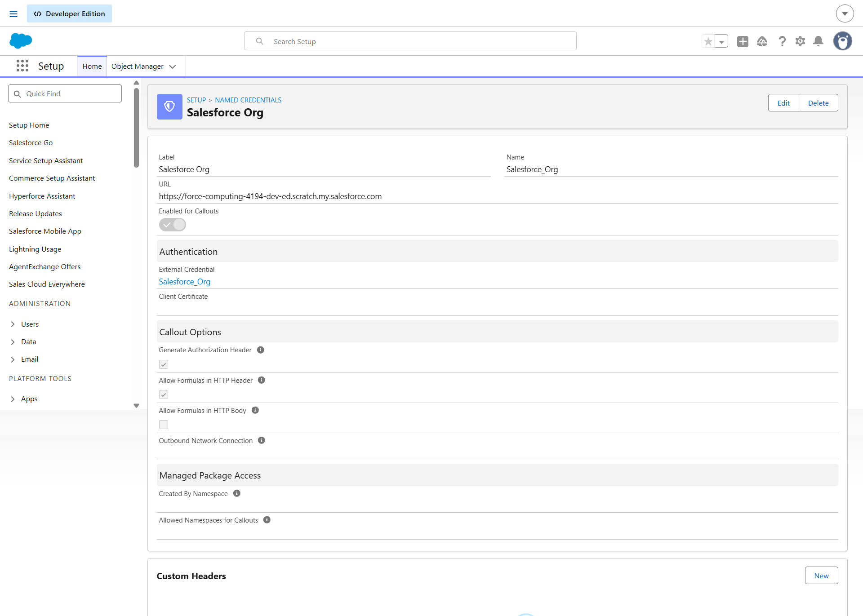Open the Object Manager tab

(138, 66)
